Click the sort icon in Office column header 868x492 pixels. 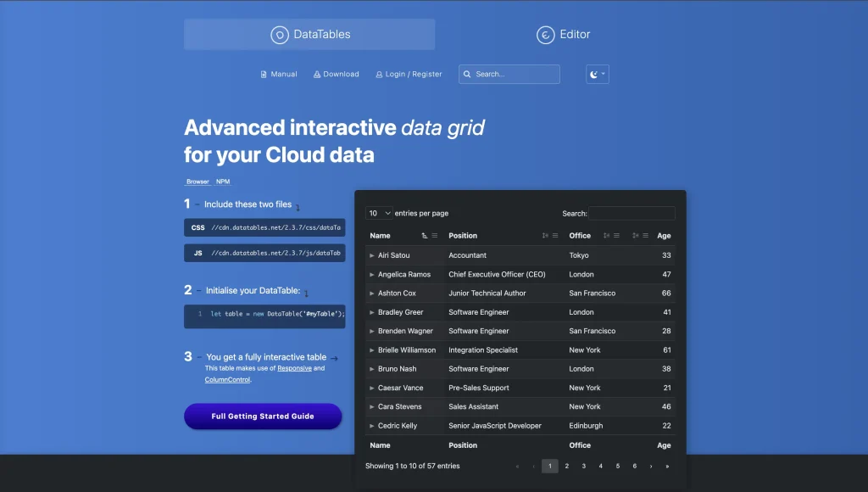(x=607, y=236)
